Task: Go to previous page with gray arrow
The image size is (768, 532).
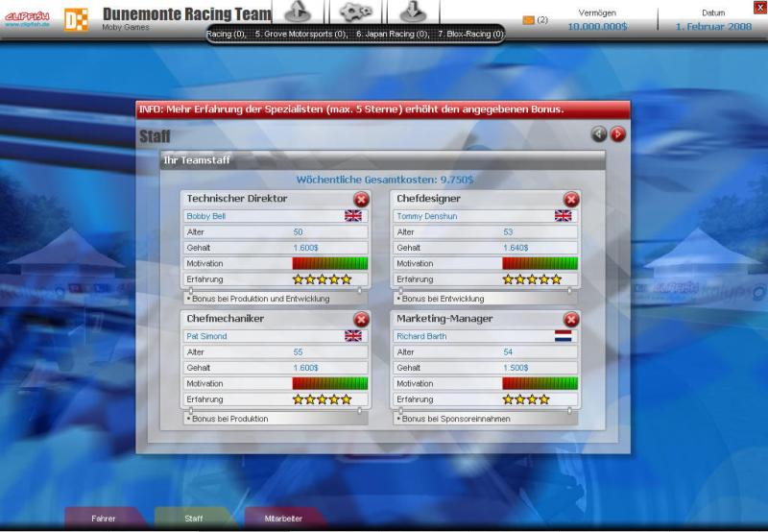Action: (x=599, y=134)
